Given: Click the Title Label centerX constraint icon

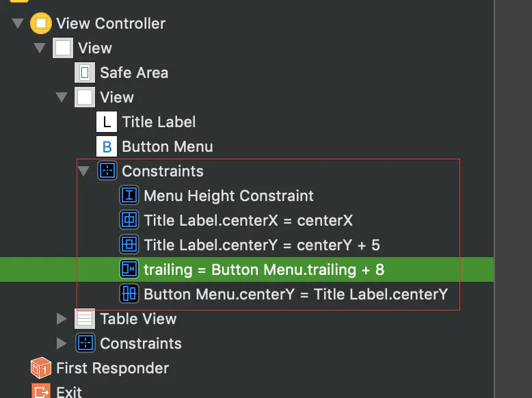Looking at the screenshot, I should (x=129, y=220).
